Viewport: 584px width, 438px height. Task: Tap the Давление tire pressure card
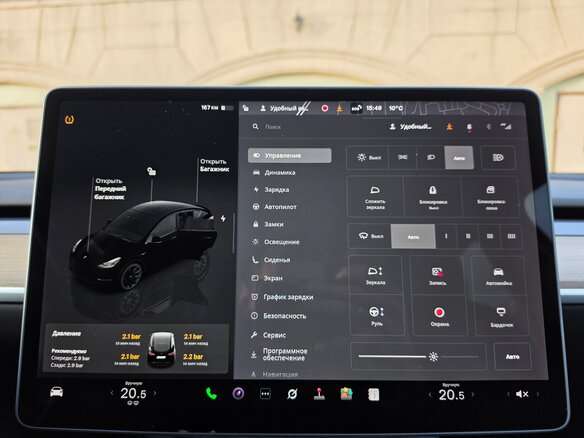136,348
